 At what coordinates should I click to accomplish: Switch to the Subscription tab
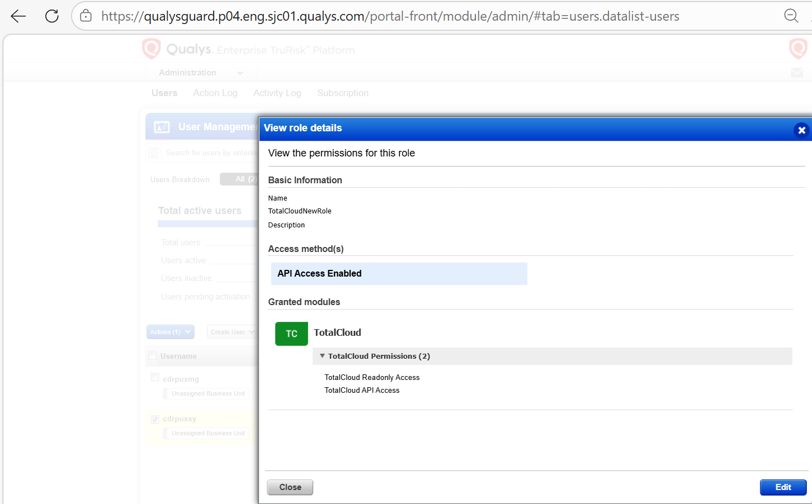click(x=343, y=93)
